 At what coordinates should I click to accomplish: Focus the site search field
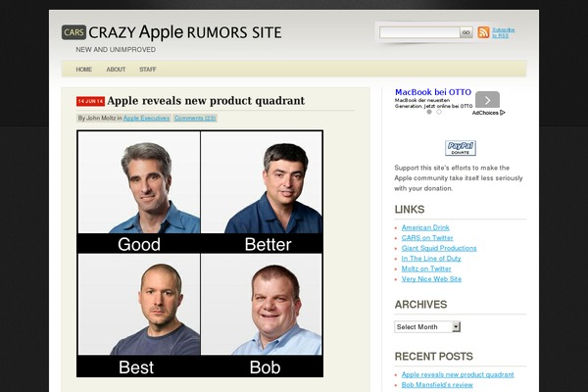click(419, 32)
